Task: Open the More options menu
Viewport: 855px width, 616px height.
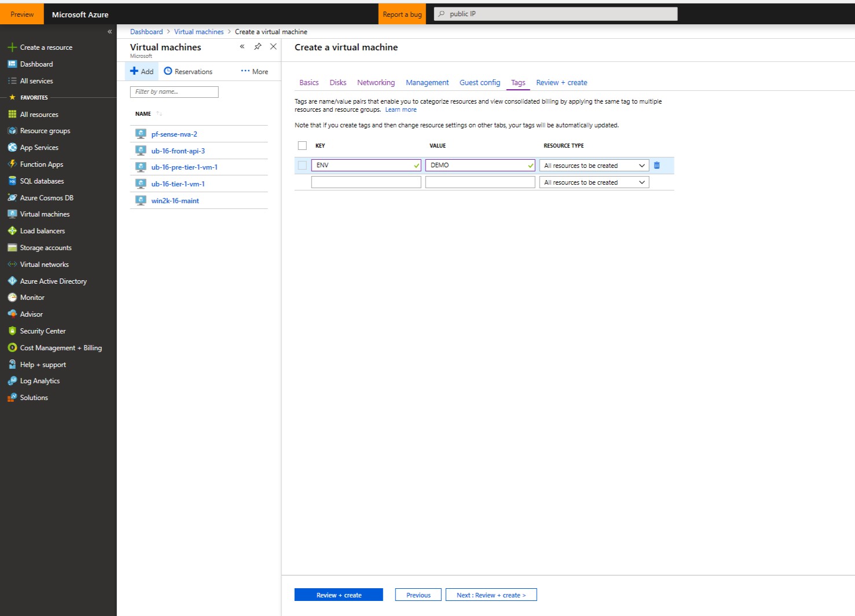Action: tap(255, 72)
